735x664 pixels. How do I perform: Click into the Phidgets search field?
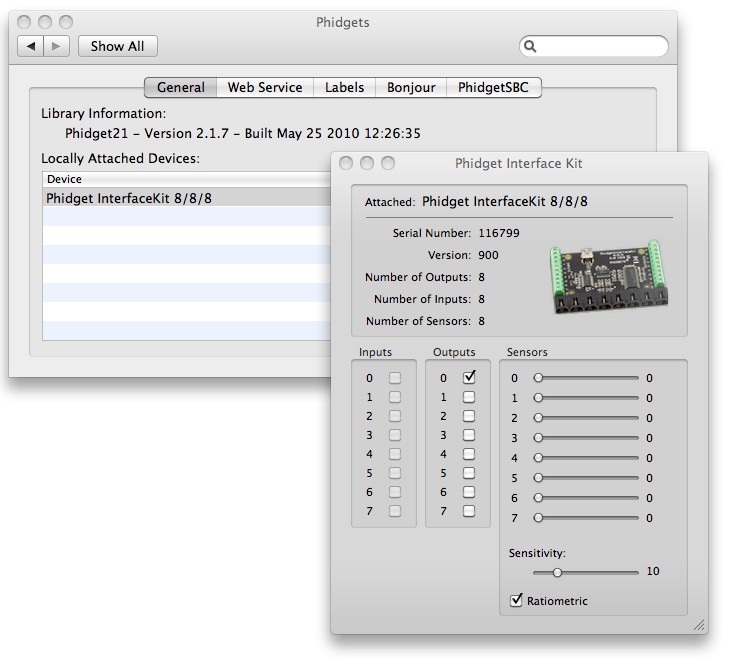coord(594,46)
